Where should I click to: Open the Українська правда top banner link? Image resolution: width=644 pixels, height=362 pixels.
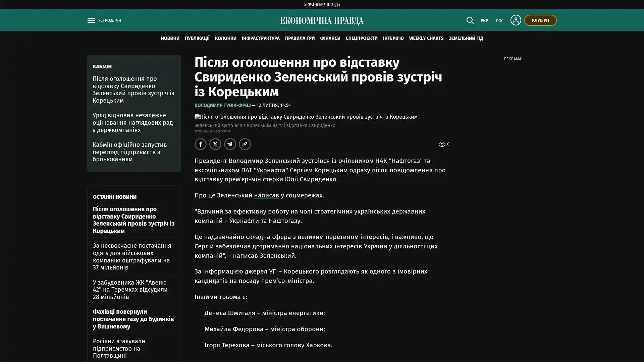(322, 5)
